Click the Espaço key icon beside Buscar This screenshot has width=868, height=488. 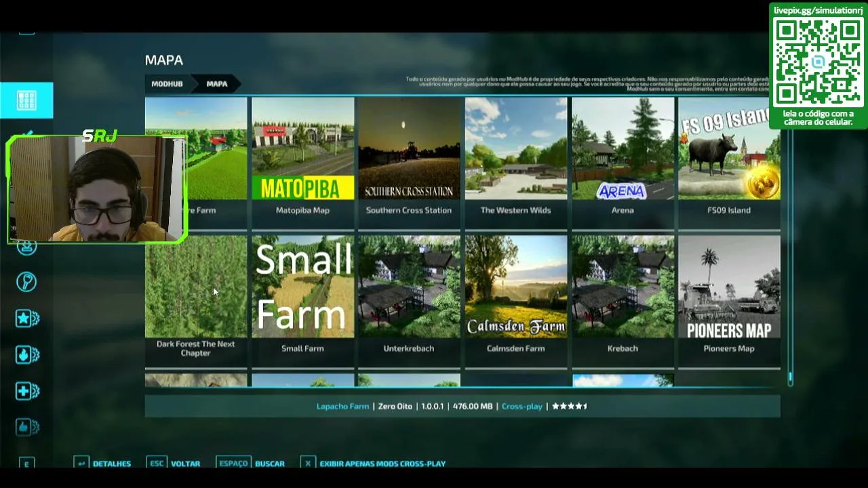click(233, 464)
